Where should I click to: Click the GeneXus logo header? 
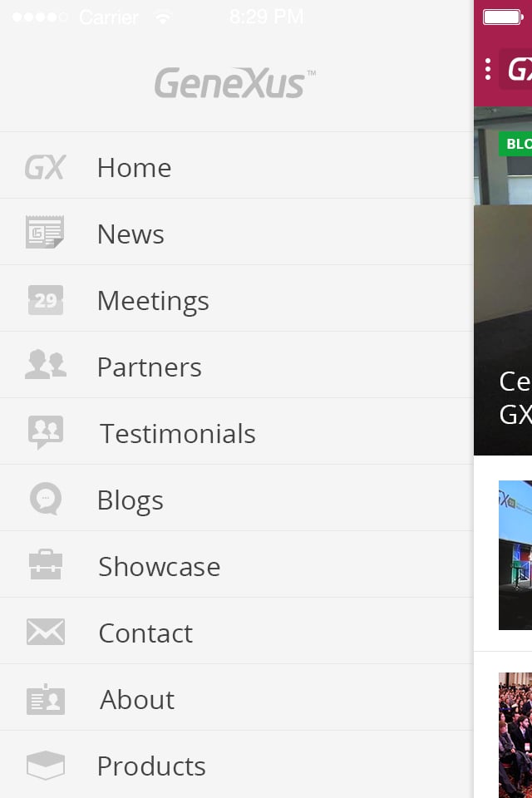pyautogui.click(x=234, y=83)
